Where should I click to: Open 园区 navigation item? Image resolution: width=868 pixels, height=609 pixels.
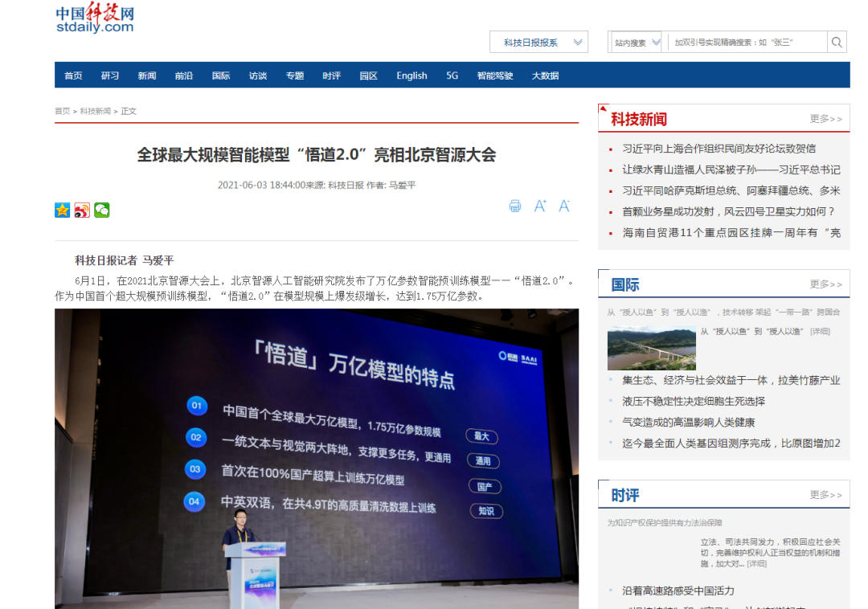coord(369,76)
